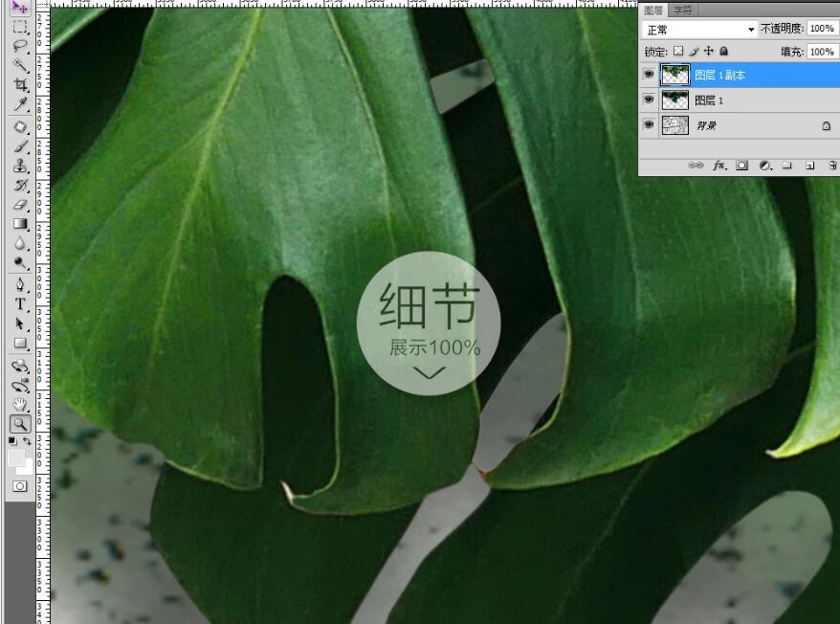The width and height of the screenshot is (840, 624).
Task: Click the add layer style fx icon
Action: (x=718, y=166)
